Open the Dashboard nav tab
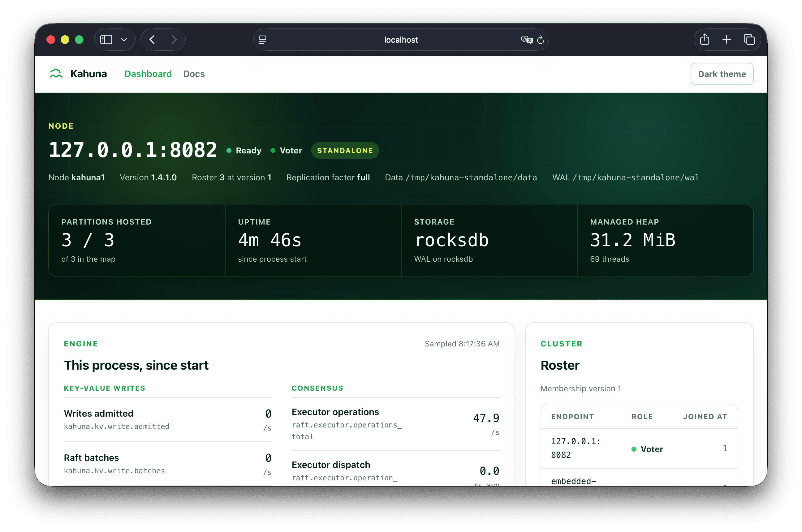 coord(148,74)
